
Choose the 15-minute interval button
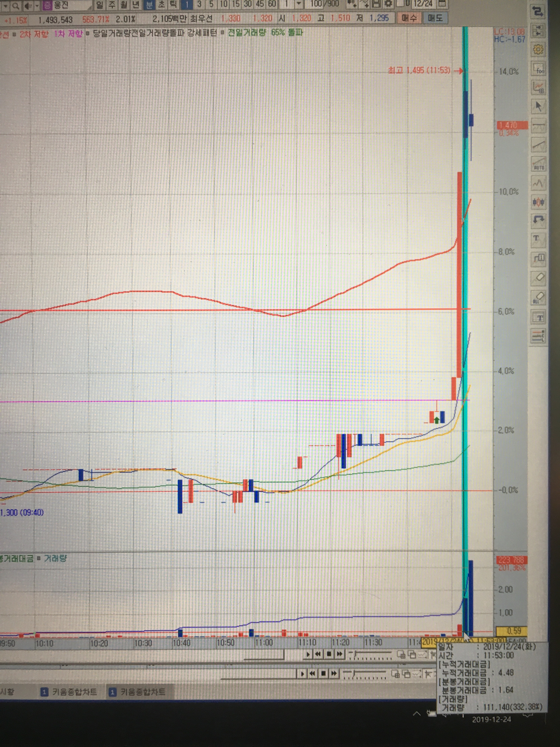point(236,4)
